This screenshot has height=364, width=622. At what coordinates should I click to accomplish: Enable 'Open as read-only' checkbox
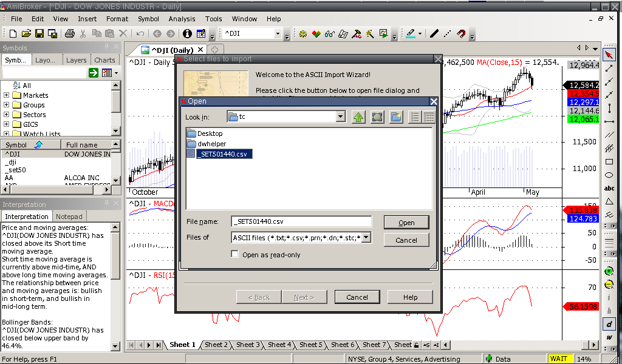pyautogui.click(x=235, y=254)
